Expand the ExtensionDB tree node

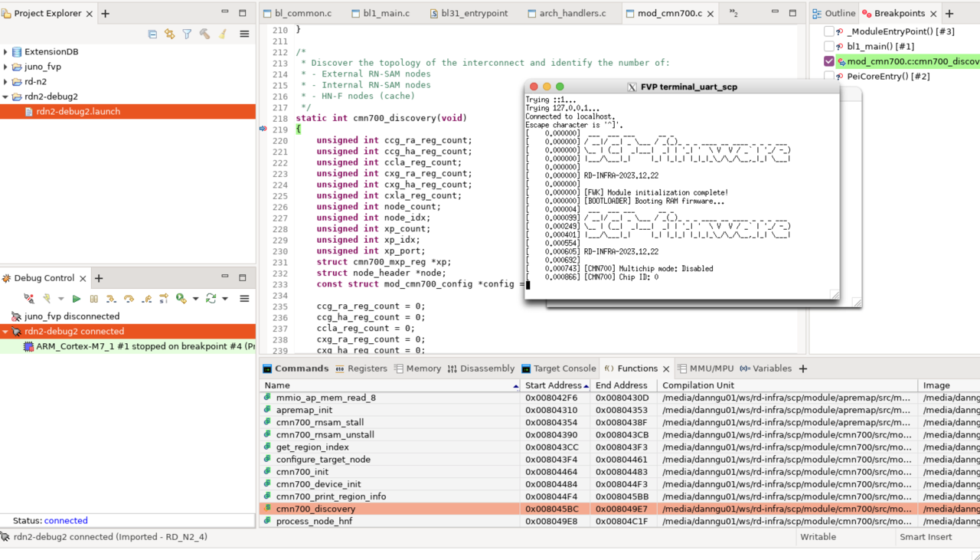coord(6,52)
